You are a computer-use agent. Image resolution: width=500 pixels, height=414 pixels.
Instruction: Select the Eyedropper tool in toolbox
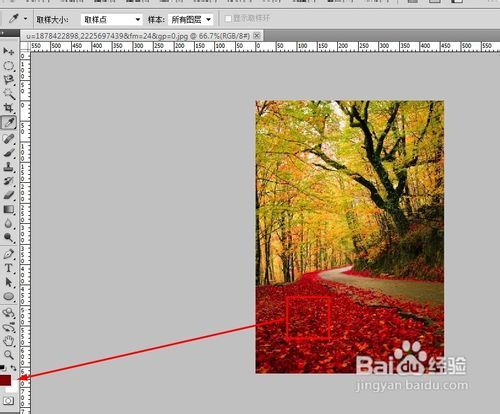[x=9, y=123]
